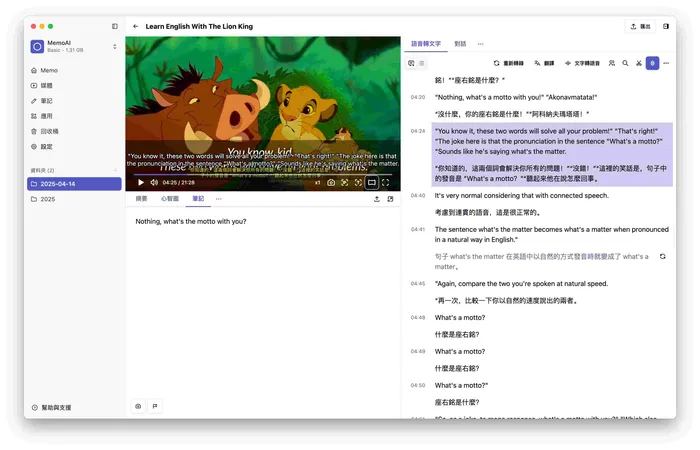Switch to the 對話 chat tab

coord(460,44)
